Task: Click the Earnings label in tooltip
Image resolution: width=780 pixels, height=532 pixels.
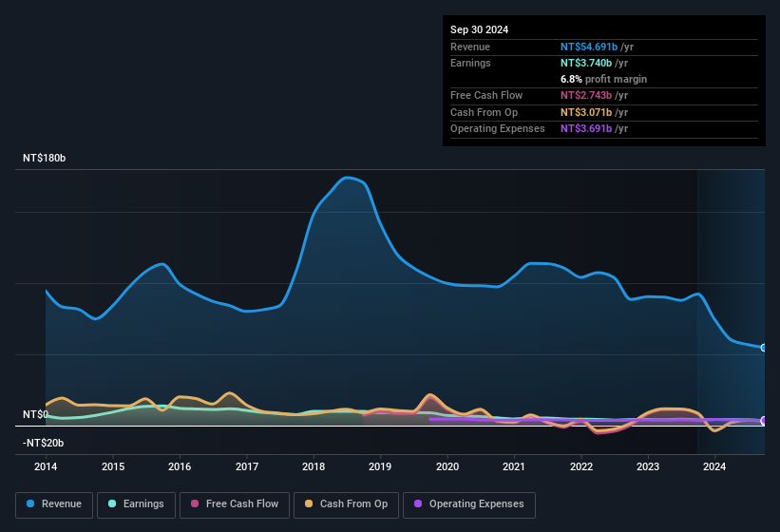Action: tap(470, 63)
